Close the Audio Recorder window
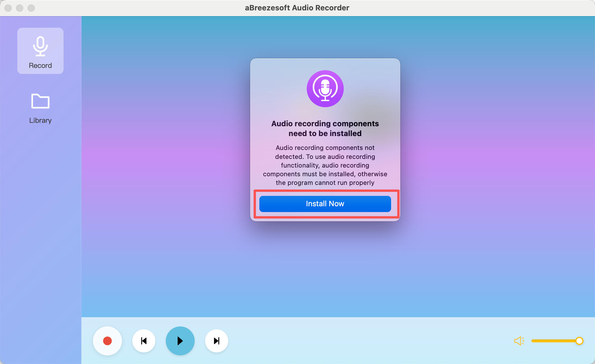 click(x=8, y=8)
